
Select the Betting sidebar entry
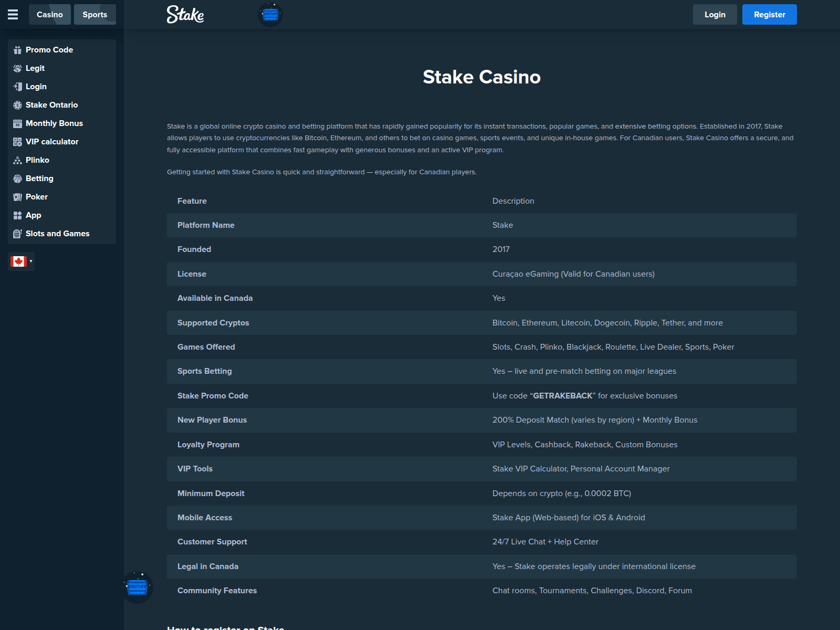click(x=39, y=178)
